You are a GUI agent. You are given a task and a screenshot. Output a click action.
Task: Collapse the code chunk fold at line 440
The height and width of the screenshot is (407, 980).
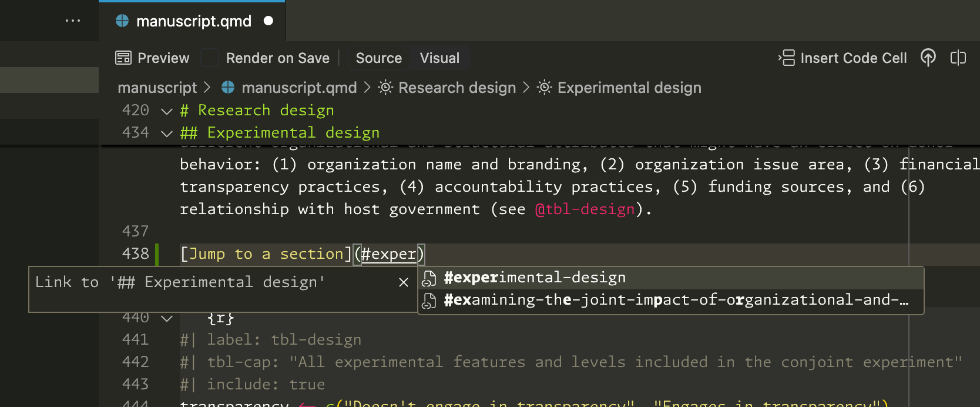[x=167, y=318]
